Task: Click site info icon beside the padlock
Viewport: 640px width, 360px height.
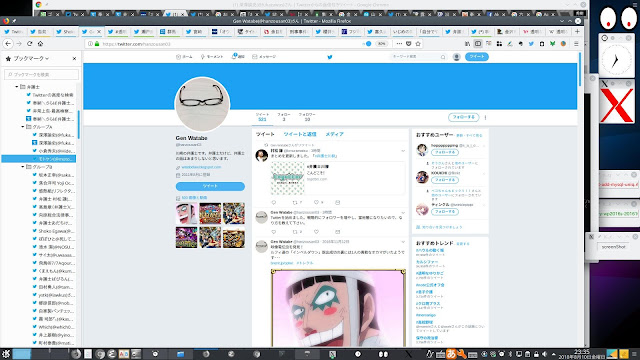Action: click(90, 44)
